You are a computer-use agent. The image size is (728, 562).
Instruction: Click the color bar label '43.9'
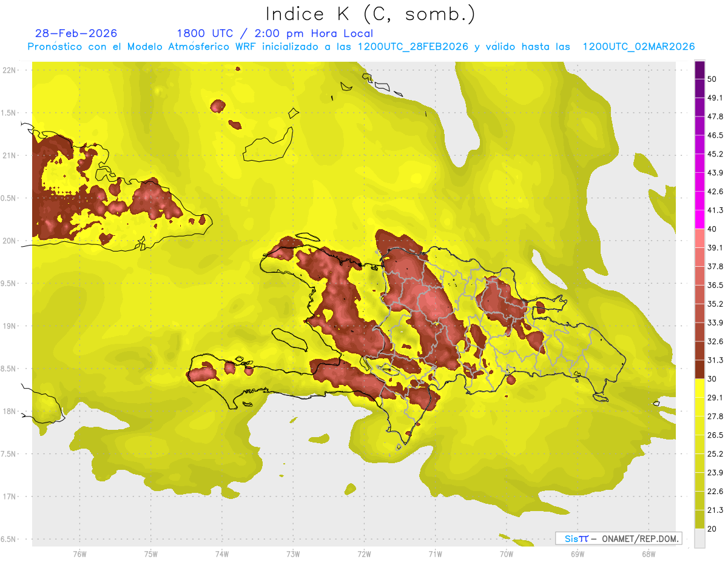pyautogui.click(x=715, y=173)
